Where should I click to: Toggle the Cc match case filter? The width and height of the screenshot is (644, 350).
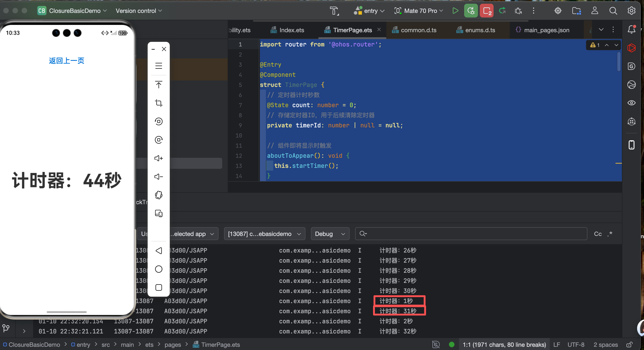(598, 234)
